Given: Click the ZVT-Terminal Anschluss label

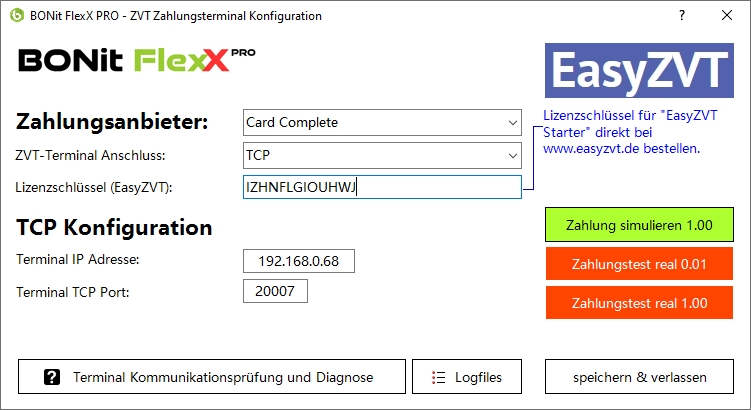Looking at the screenshot, I should 91,155.
